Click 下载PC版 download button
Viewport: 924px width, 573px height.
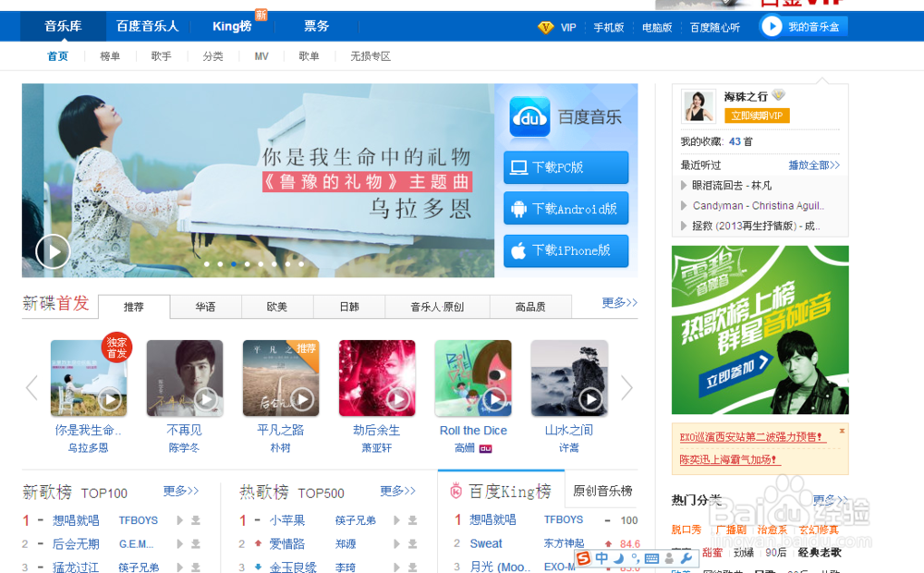tap(565, 167)
